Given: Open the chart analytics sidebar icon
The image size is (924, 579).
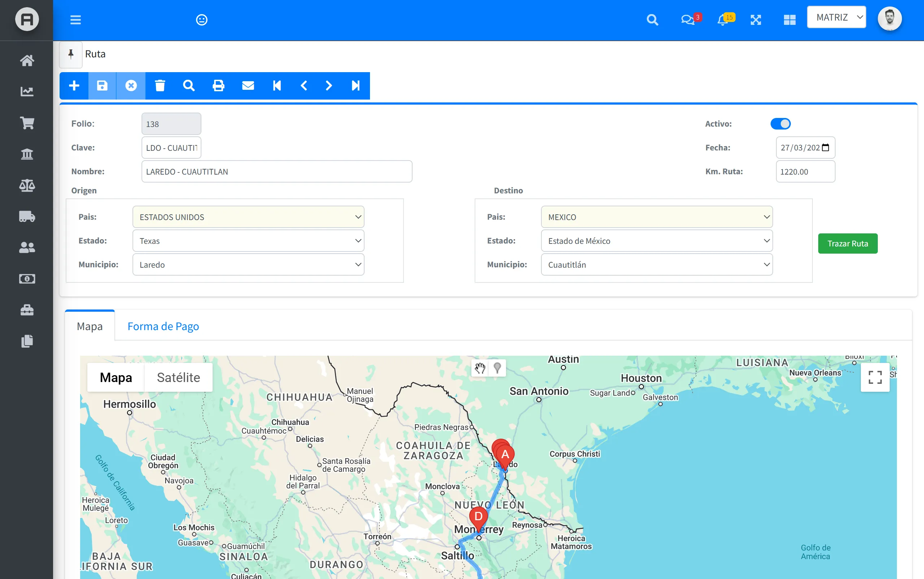Looking at the screenshot, I should pos(27,91).
